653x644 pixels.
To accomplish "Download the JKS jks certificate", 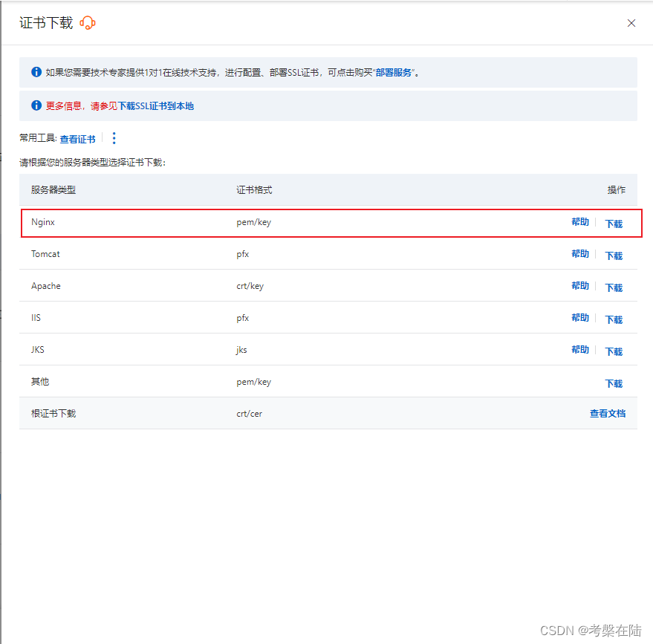I will 614,351.
